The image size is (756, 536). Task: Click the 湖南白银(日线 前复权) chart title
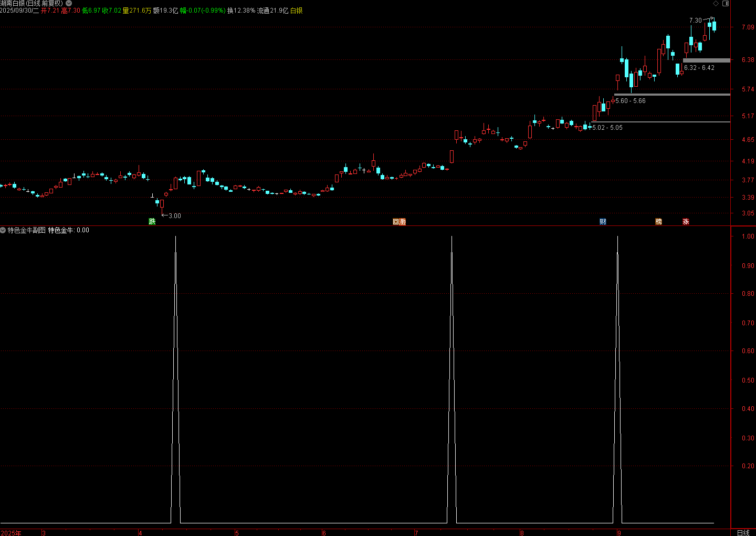[31, 3]
